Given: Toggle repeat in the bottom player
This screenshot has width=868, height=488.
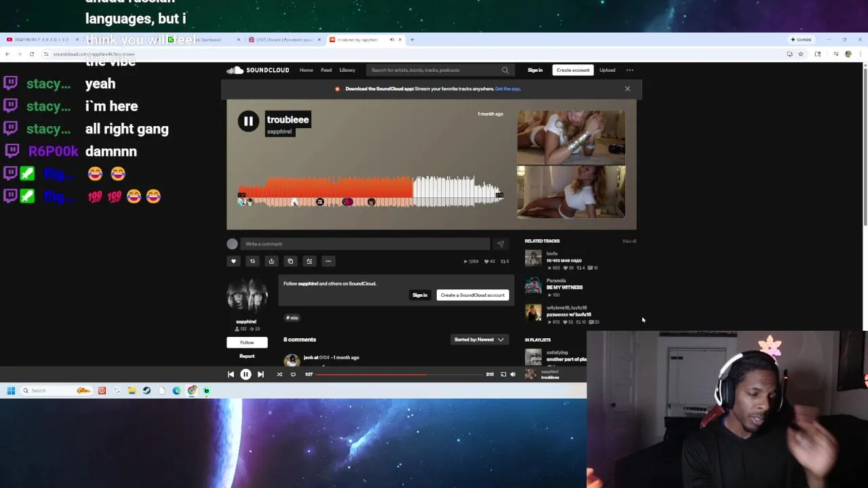Looking at the screenshot, I should (293, 374).
